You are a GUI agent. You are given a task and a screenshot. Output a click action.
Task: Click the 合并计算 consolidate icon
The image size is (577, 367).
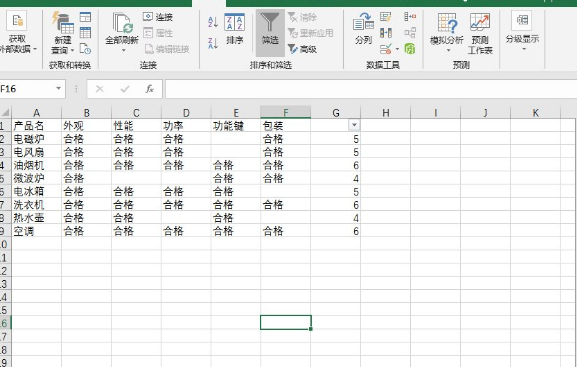coord(410,17)
